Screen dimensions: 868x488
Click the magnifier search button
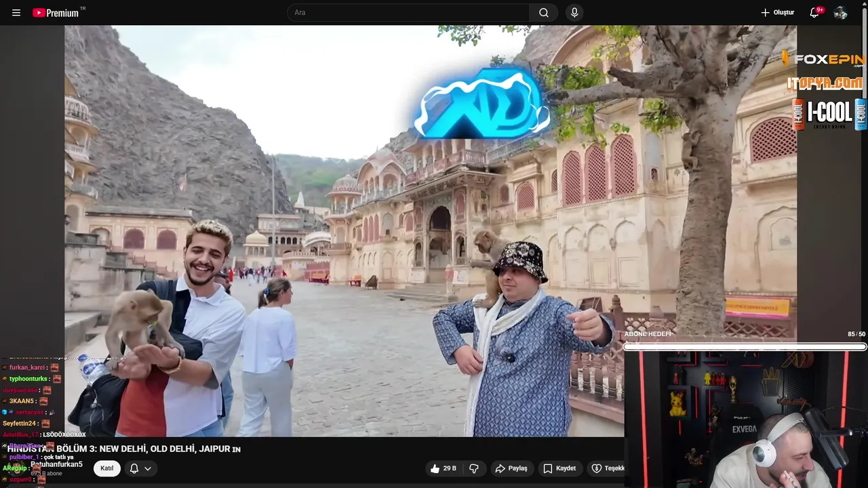[x=544, y=13]
